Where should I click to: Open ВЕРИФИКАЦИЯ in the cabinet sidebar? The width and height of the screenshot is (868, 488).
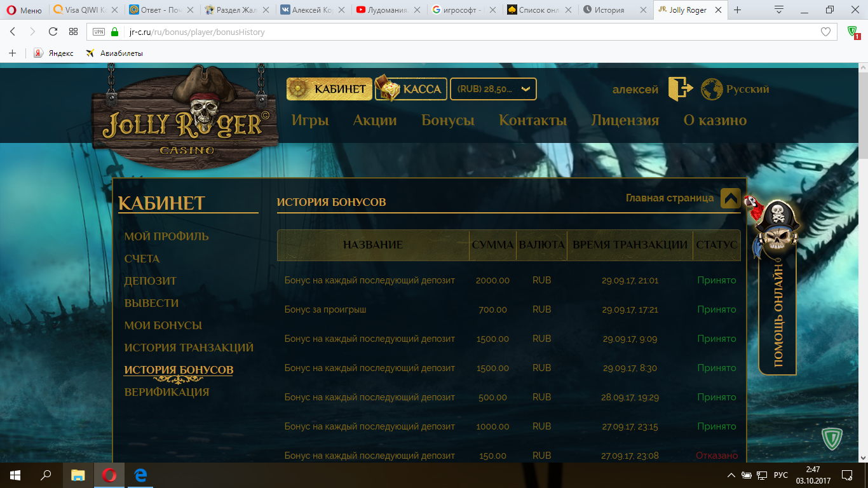[166, 392]
